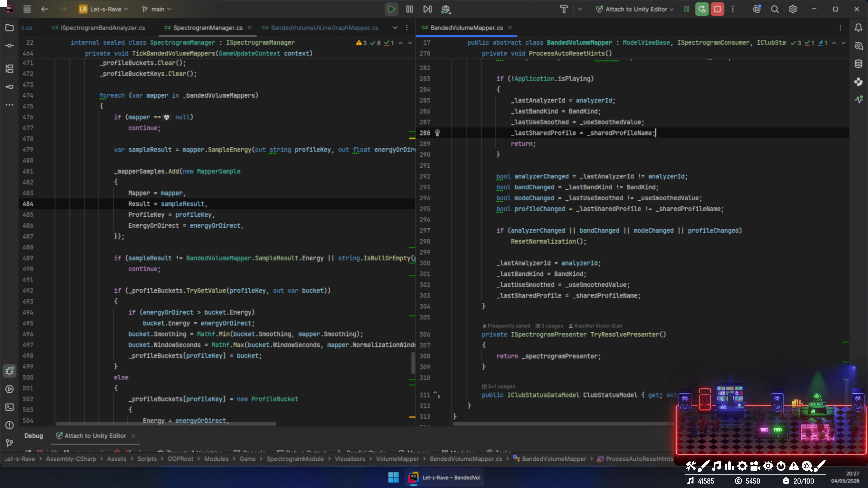Click the game overlay warning triangle
This screenshot has width=868, height=488.
[x=794, y=466]
